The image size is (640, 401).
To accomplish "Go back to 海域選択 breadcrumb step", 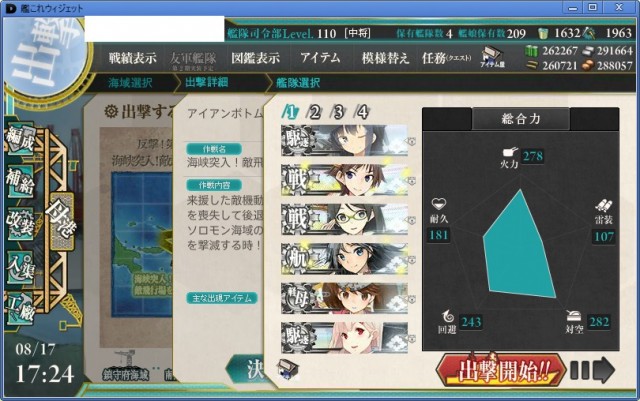I will click(x=130, y=83).
